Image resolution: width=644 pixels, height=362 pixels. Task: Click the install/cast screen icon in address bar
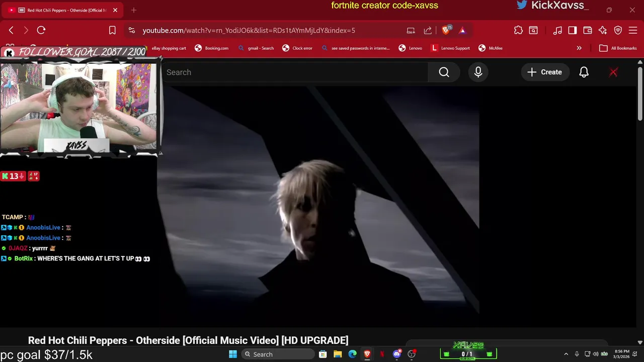411,30
